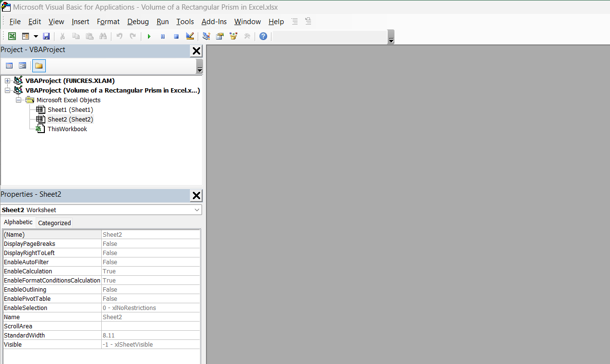The height and width of the screenshot is (364, 610).
Task: Open the Edit menu
Action: [35, 22]
